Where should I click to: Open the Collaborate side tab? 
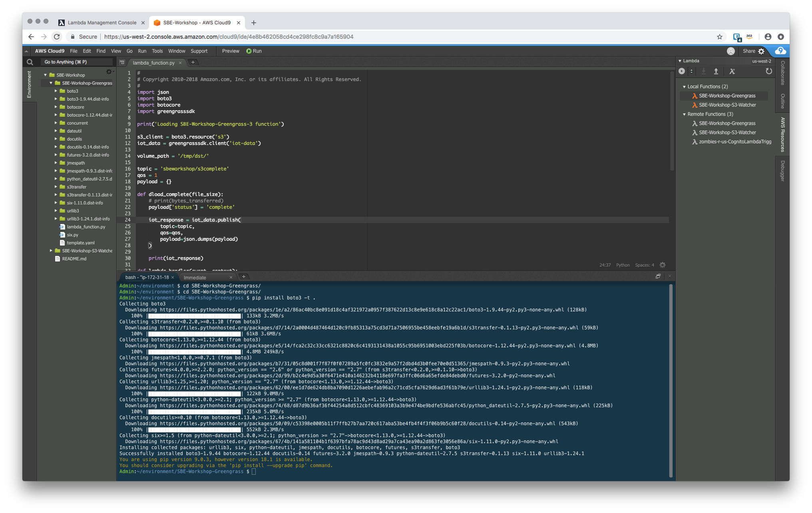pyautogui.click(x=783, y=73)
